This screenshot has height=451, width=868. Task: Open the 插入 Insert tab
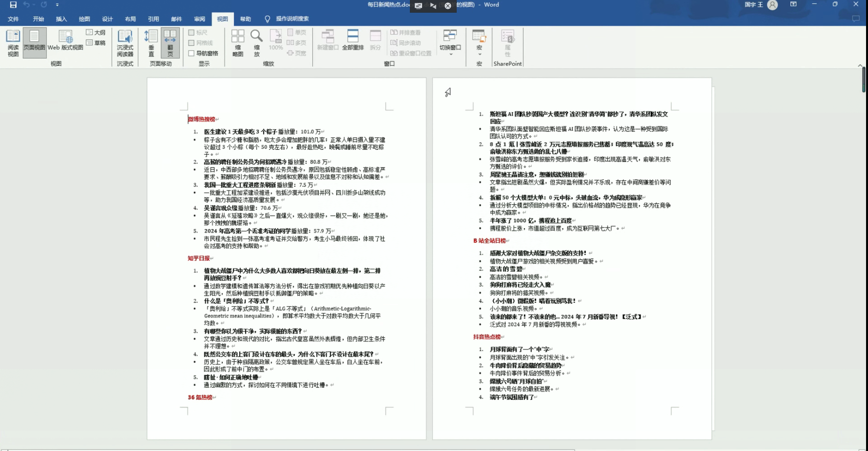coord(61,19)
